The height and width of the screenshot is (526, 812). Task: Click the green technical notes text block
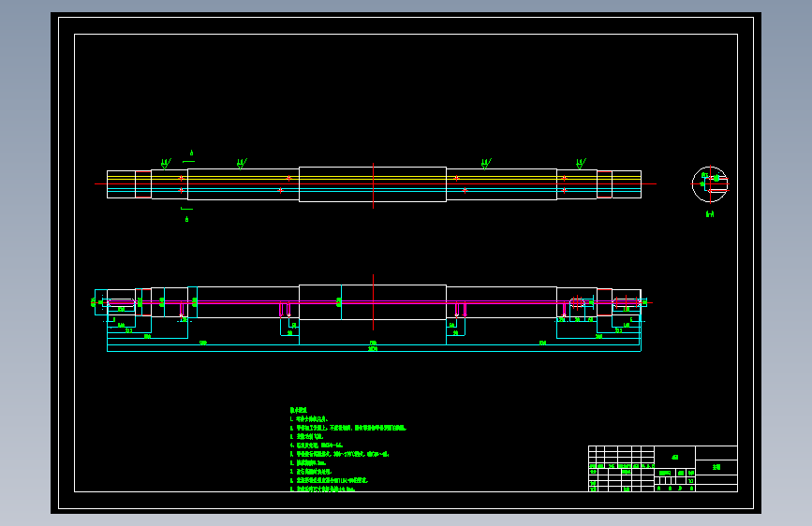pos(347,449)
